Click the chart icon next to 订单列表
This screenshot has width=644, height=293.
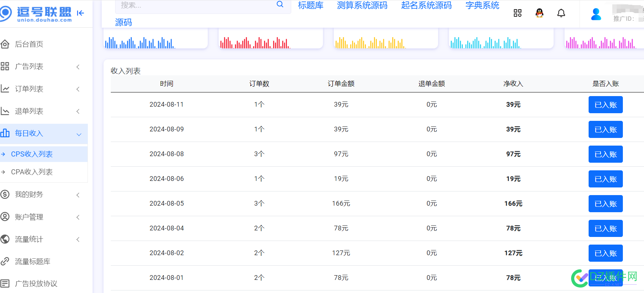(x=5, y=89)
